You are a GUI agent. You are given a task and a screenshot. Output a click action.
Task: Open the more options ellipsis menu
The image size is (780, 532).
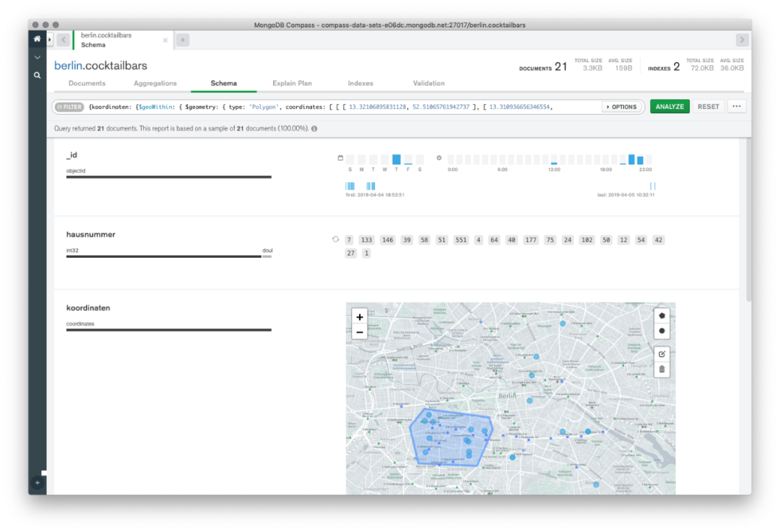pyautogui.click(x=737, y=106)
